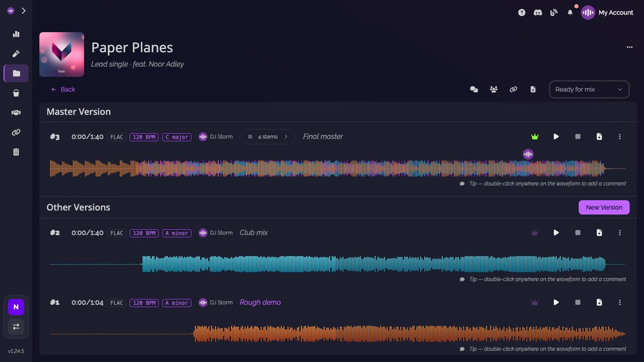Open the track notes document icon

(533, 89)
